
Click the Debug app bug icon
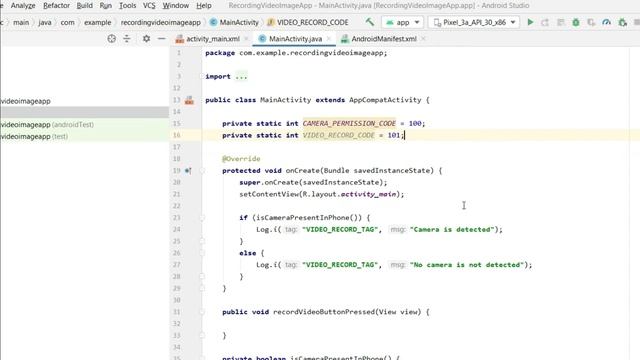pos(576,22)
